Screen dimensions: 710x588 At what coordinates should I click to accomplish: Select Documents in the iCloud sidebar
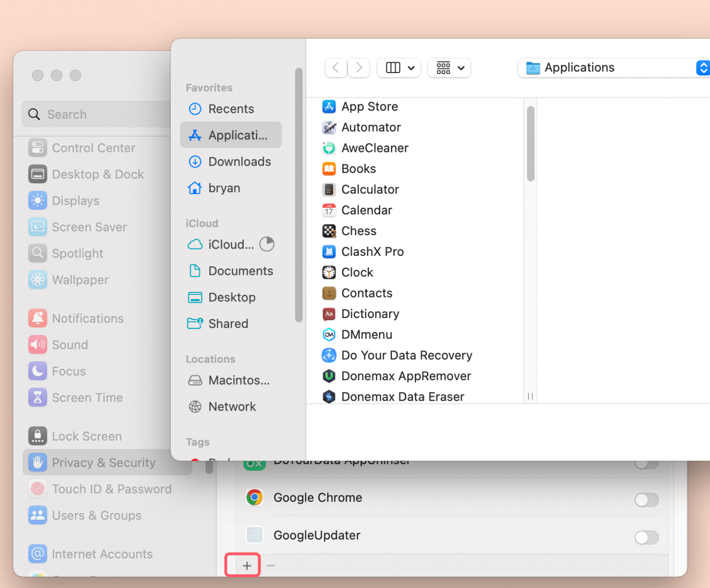(240, 271)
